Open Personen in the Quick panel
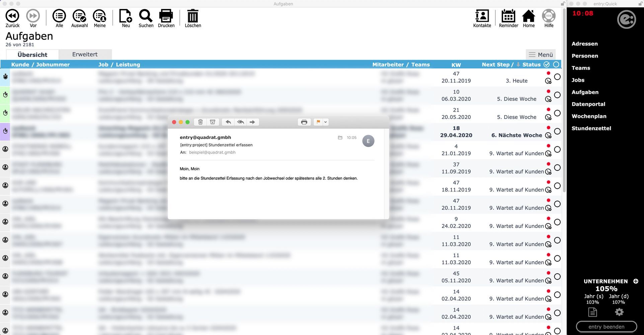Viewport: 644px width, 335px height. point(585,56)
